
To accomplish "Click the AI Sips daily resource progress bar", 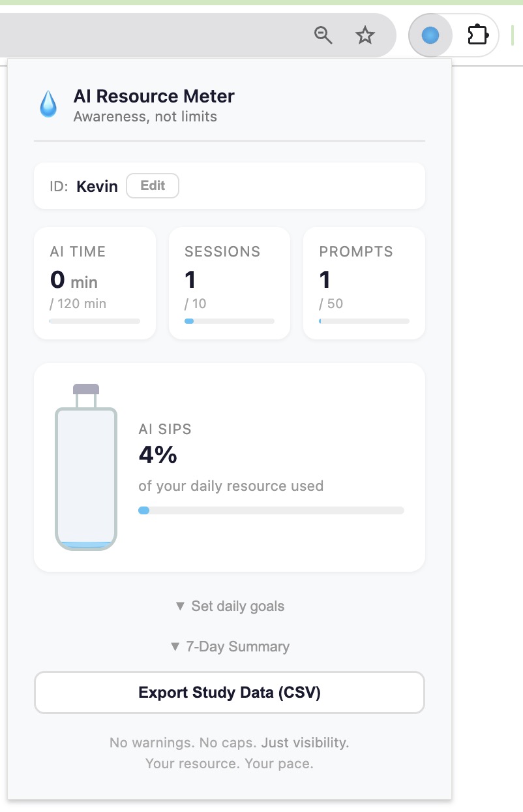I will pos(271,510).
